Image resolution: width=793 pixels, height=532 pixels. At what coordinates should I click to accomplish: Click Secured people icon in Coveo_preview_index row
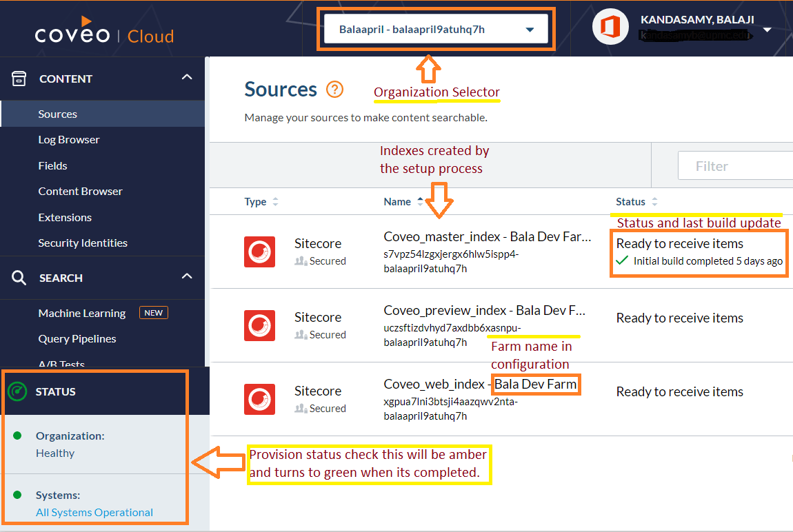click(301, 335)
